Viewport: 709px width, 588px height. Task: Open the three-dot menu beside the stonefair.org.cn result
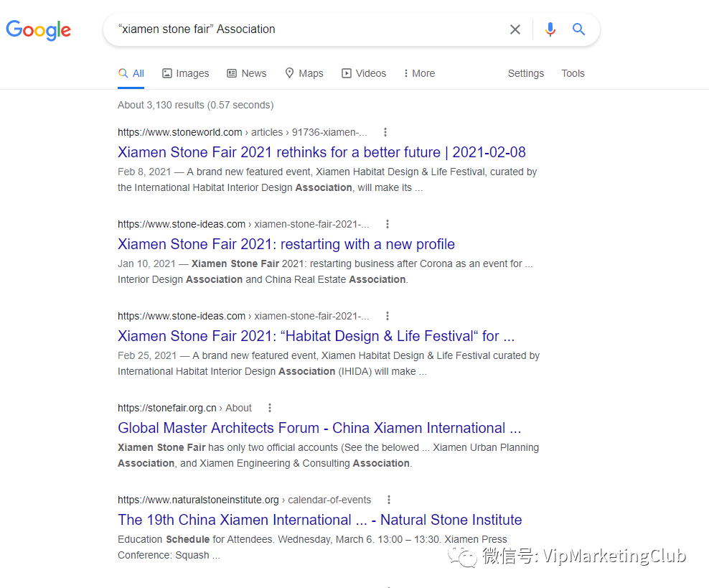269,407
